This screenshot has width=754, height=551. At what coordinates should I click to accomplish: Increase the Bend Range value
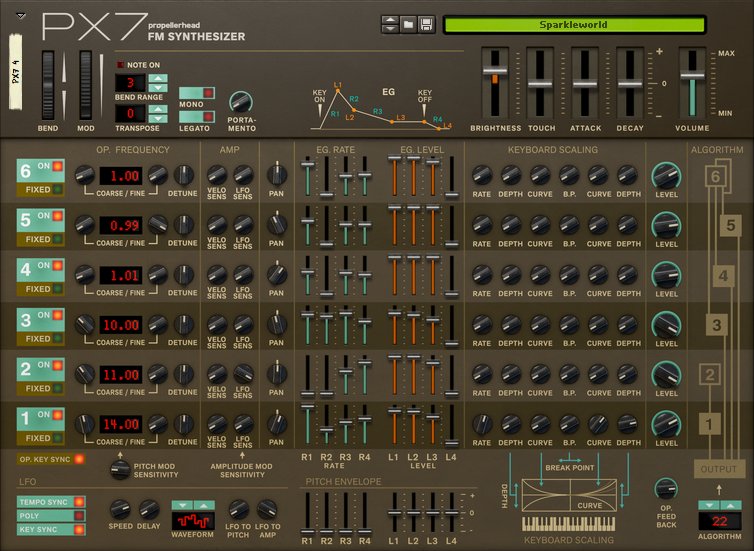click(157, 76)
